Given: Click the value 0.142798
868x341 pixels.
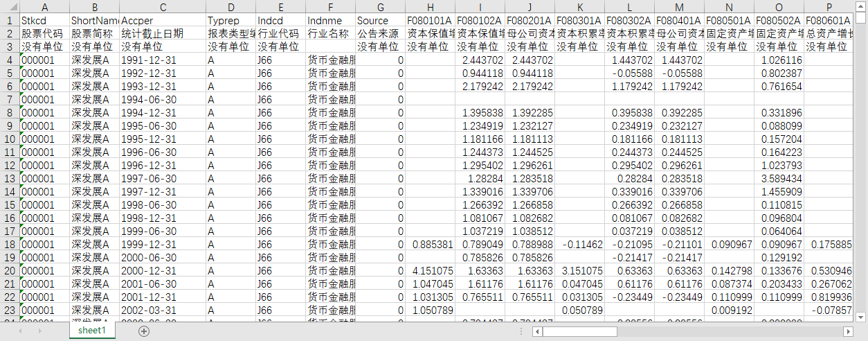Looking at the screenshot, I should (730, 271).
